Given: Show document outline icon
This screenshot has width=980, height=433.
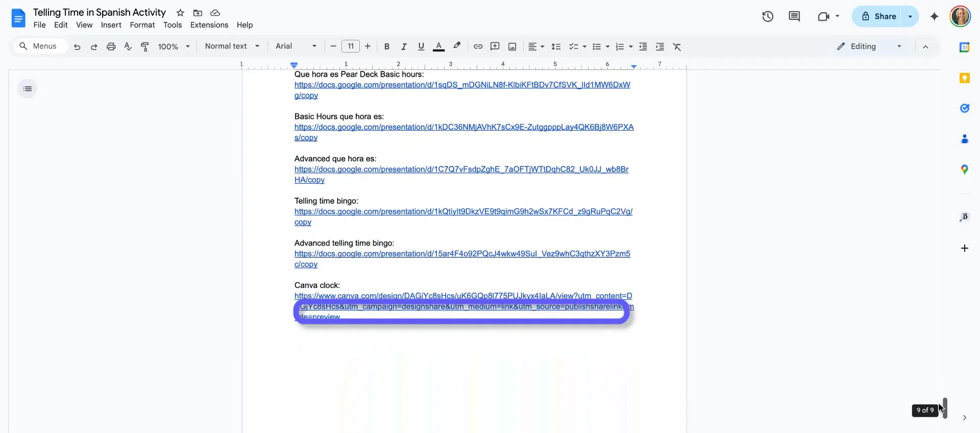Looking at the screenshot, I should 28,89.
